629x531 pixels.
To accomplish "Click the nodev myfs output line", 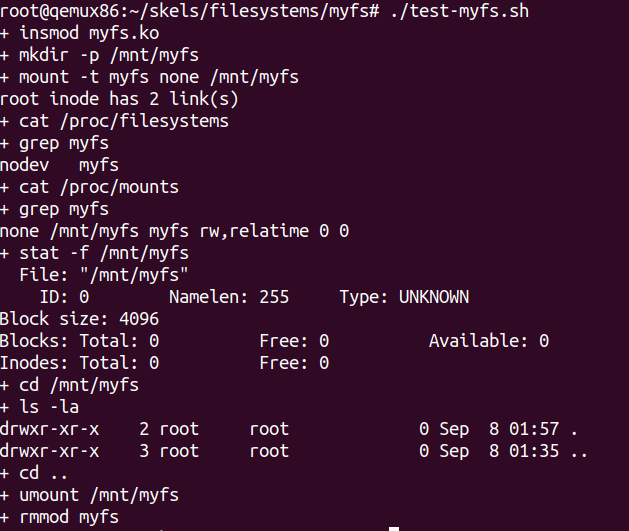I will click(x=59, y=165).
